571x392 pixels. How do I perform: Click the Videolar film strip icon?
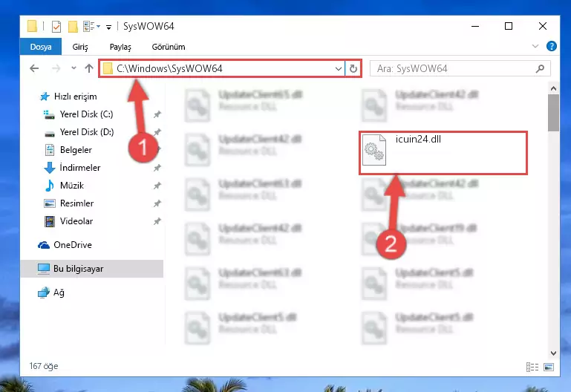click(x=49, y=221)
